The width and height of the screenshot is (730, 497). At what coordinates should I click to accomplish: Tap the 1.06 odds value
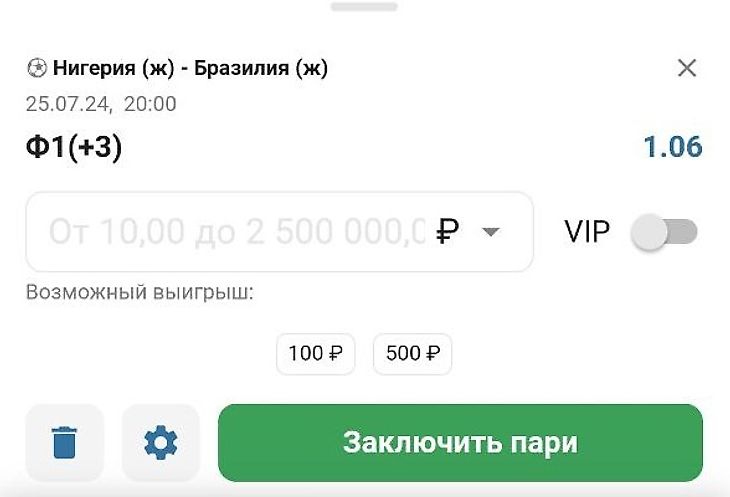(672, 147)
